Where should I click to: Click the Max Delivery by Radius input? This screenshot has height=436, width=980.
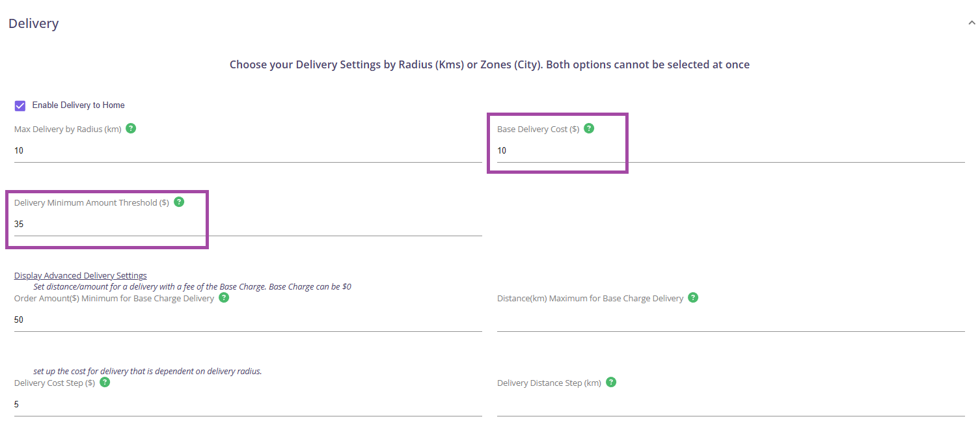coord(247,150)
